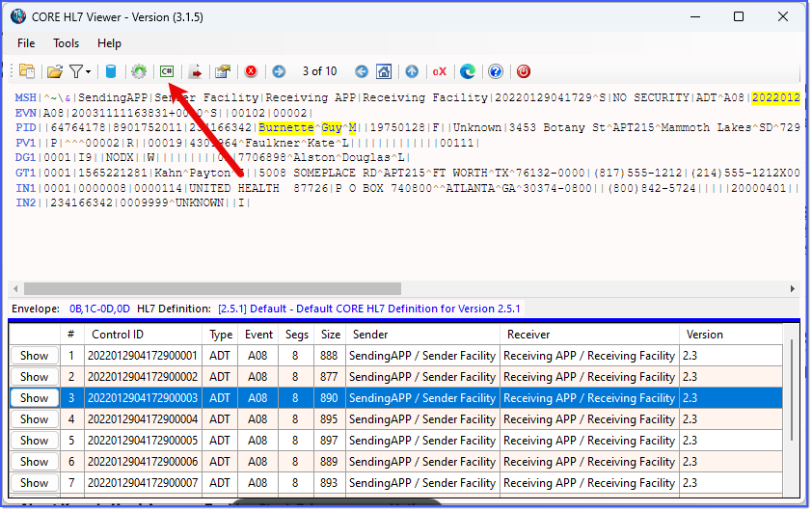Click the Receiver column header

[x=589, y=335]
